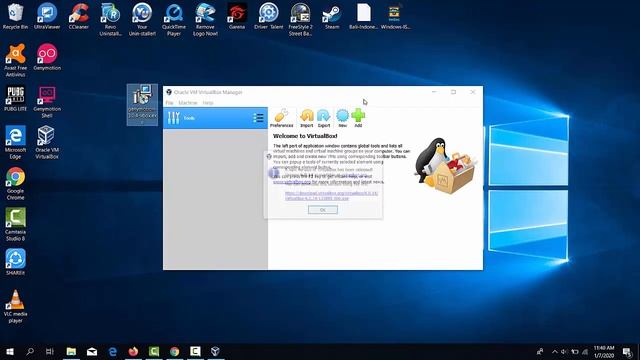Viewport: 640px width, 360px height.
Task: Open Microsoft Edge from the taskbar
Action: [x=113, y=351]
